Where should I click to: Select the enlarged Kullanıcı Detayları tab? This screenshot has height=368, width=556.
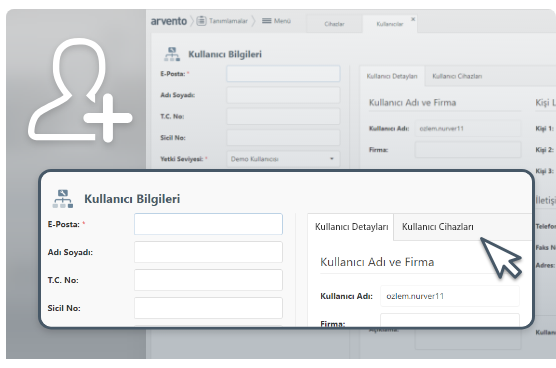(x=351, y=227)
